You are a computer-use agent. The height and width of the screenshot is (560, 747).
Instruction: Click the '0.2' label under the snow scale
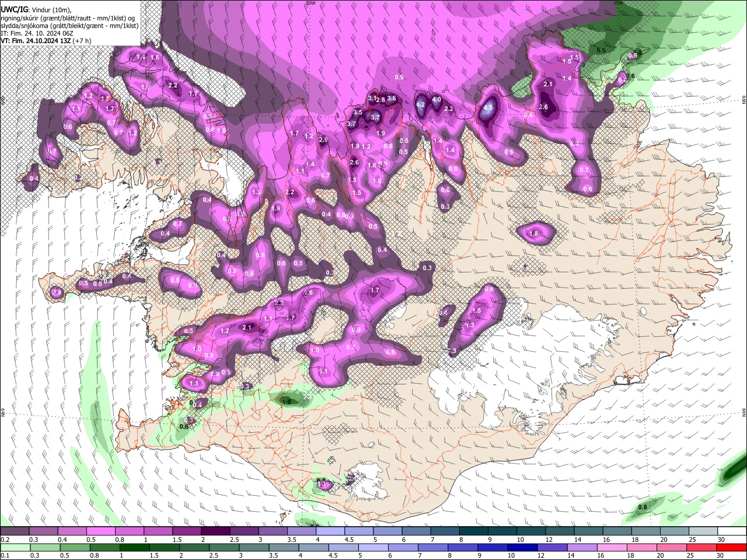pos(5,540)
